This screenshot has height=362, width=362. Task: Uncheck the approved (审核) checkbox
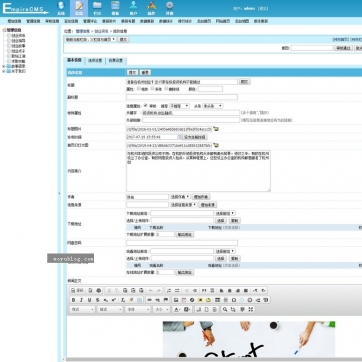[145, 105]
